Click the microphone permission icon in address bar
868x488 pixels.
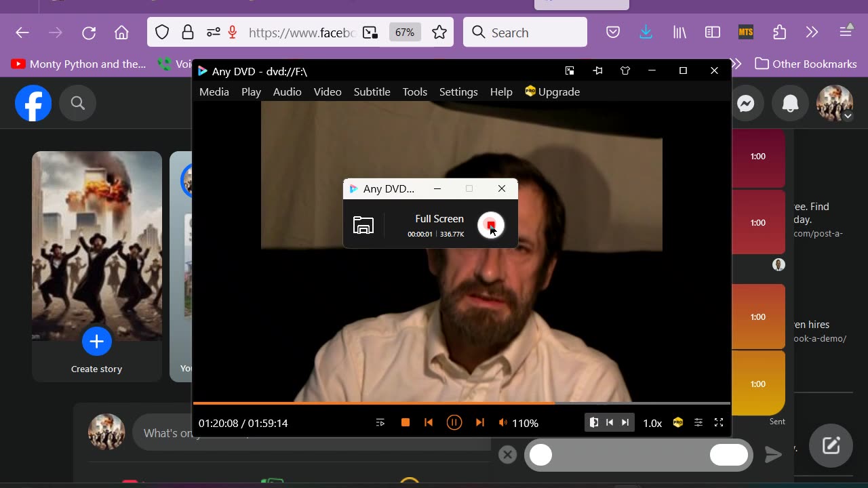tap(233, 33)
